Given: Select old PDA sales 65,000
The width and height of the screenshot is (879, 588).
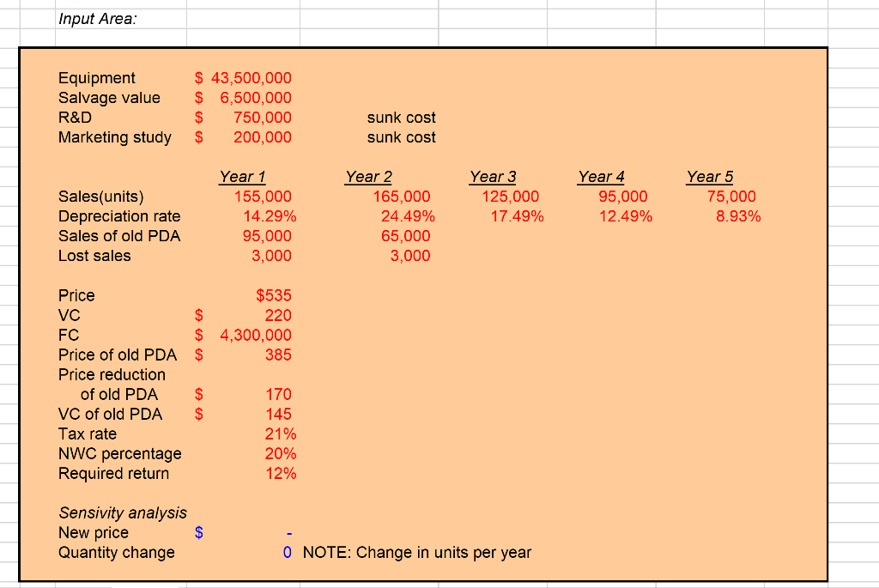Looking at the screenshot, I should tap(406, 236).
